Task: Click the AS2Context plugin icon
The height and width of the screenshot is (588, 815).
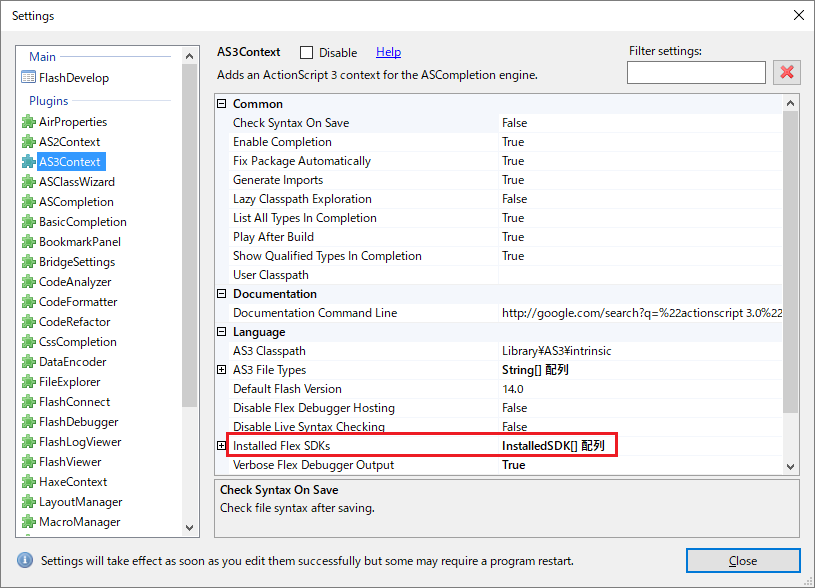Action: point(29,141)
